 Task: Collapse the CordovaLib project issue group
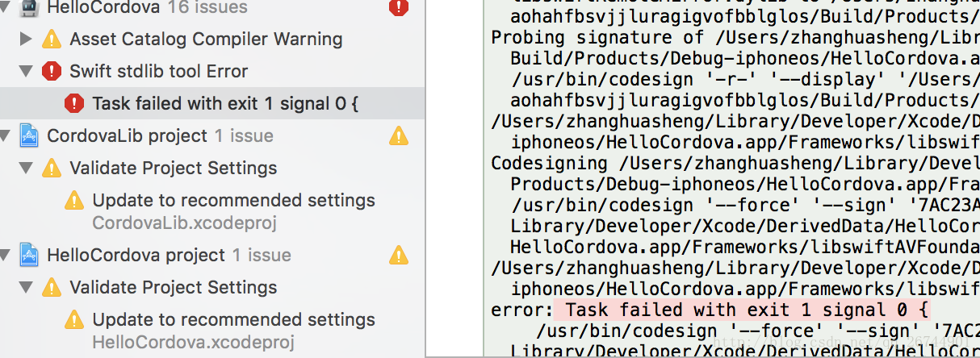5,135
